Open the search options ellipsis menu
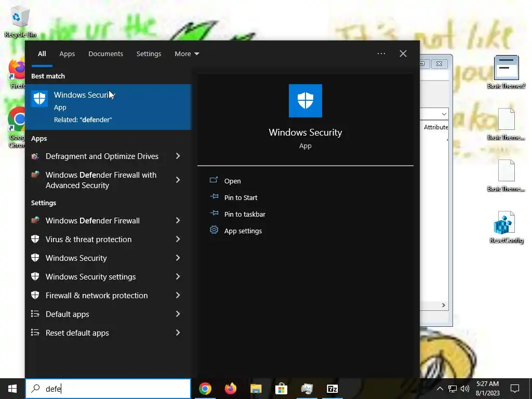 click(381, 54)
